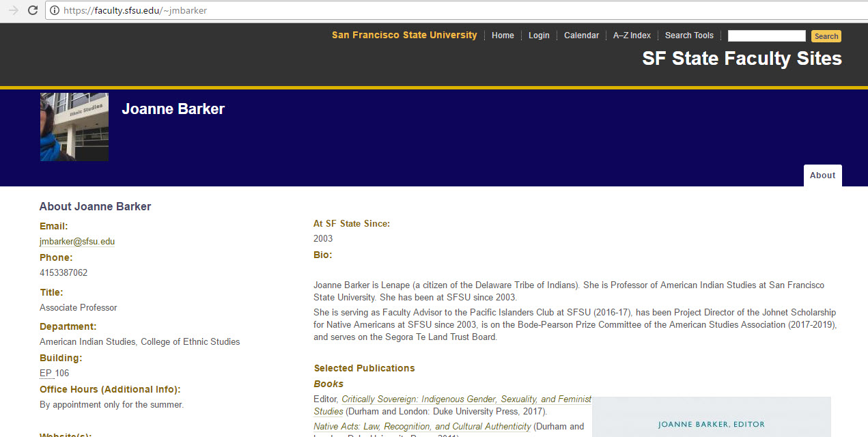
Task: Switch to the About tab
Action: click(x=822, y=175)
